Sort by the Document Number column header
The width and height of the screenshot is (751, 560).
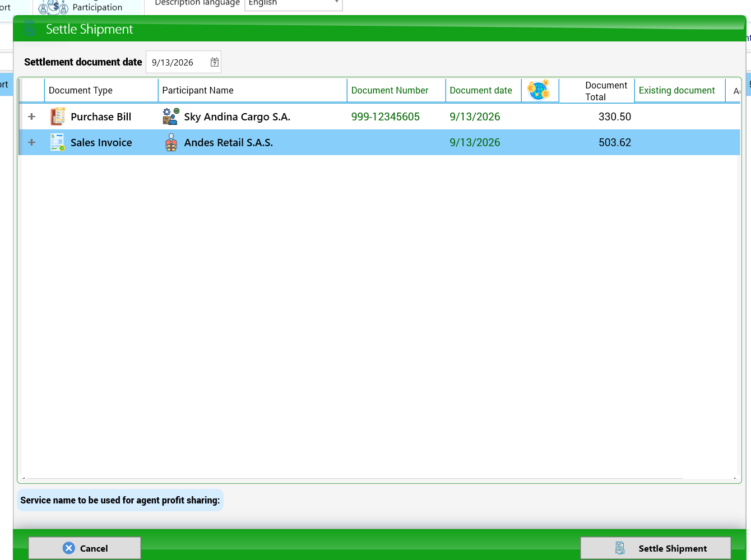[x=396, y=90]
